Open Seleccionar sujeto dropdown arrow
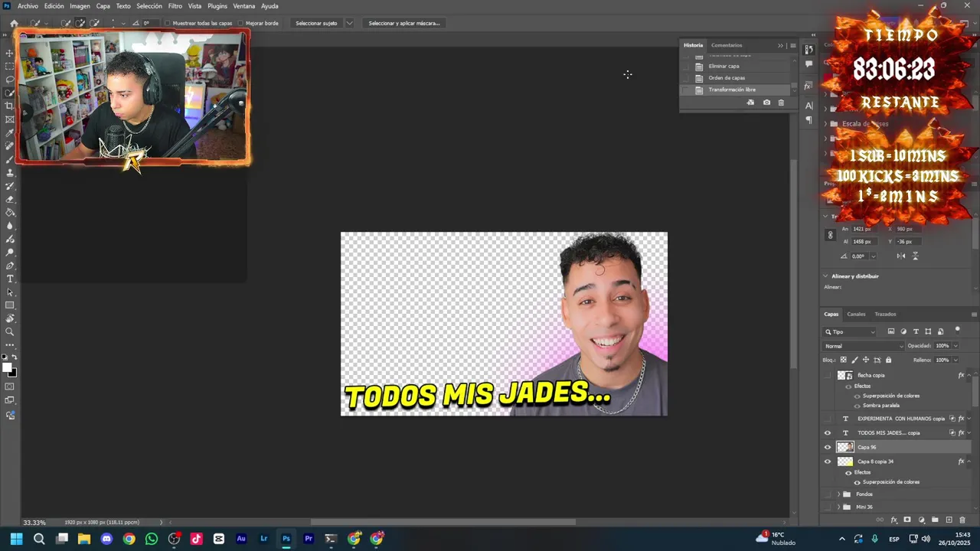Screen dimensions: 980x551 (350, 23)
